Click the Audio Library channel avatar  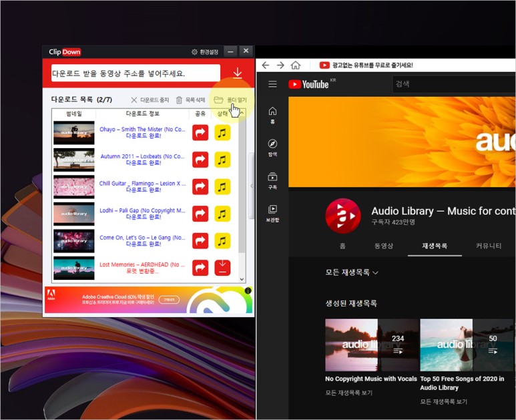click(x=343, y=216)
